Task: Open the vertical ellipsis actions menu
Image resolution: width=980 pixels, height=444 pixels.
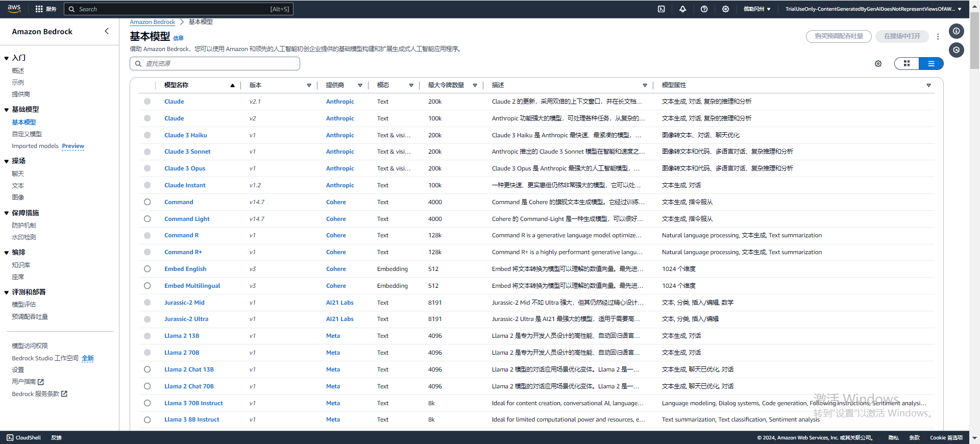Action: (x=938, y=37)
